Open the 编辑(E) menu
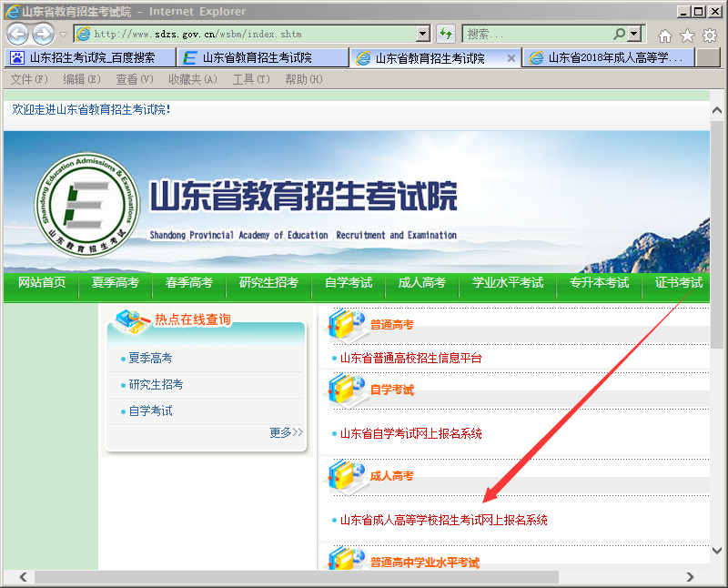This screenshot has height=588, width=728. pos(82,79)
